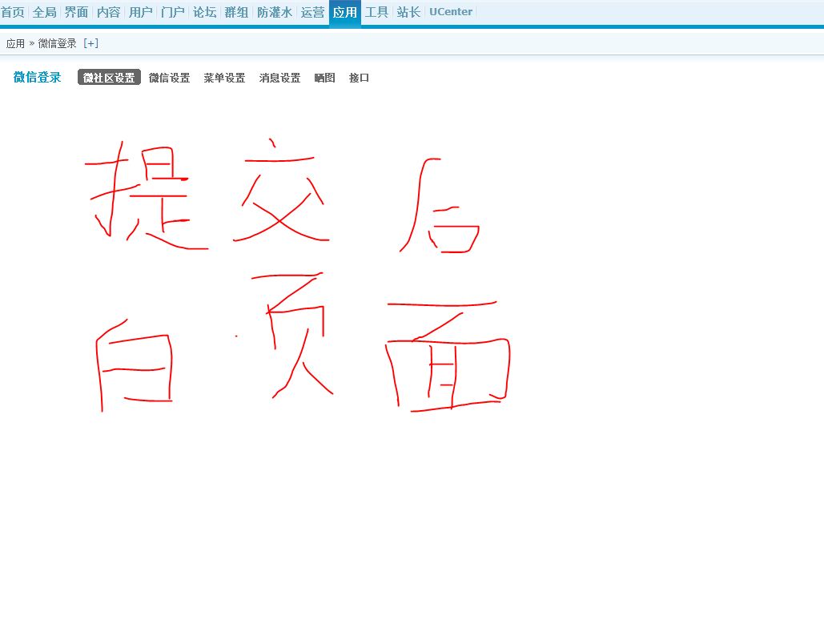Open the 工具 top menu
Screen dimensions: 824x644
377,12
